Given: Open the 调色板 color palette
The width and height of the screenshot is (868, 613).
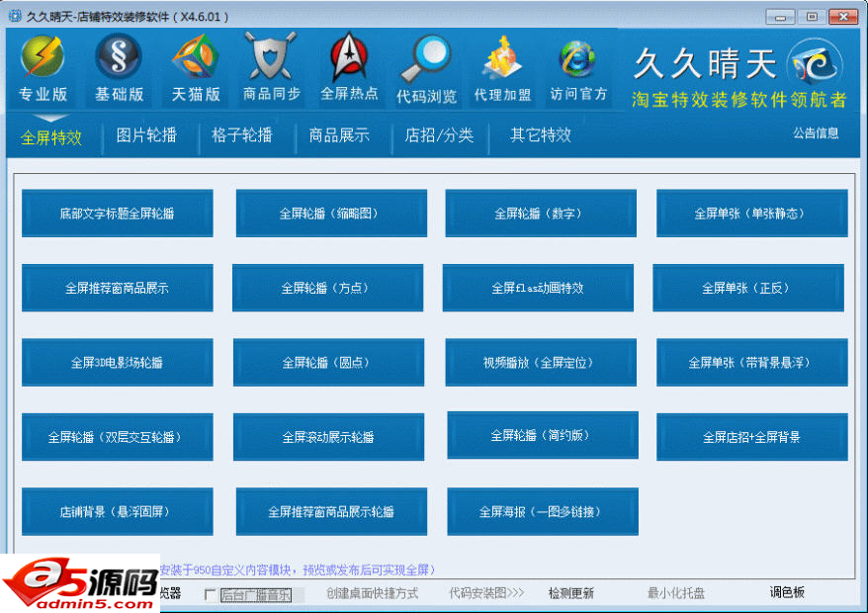Looking at the screenshot, I should 787,592.
